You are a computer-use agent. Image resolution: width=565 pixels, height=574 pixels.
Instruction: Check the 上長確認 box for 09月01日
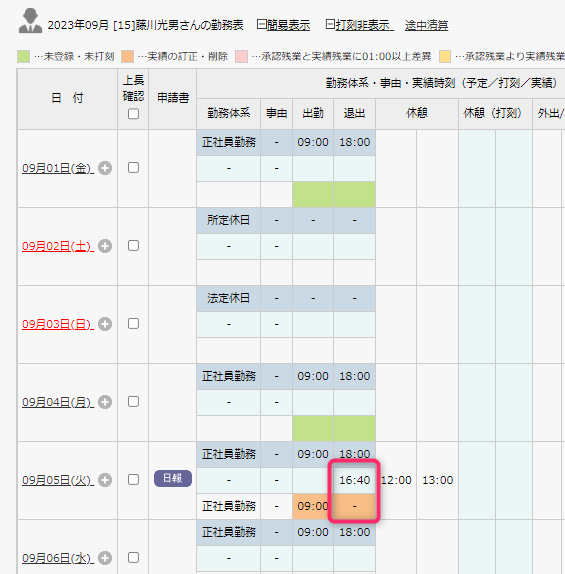pos(133,168)
